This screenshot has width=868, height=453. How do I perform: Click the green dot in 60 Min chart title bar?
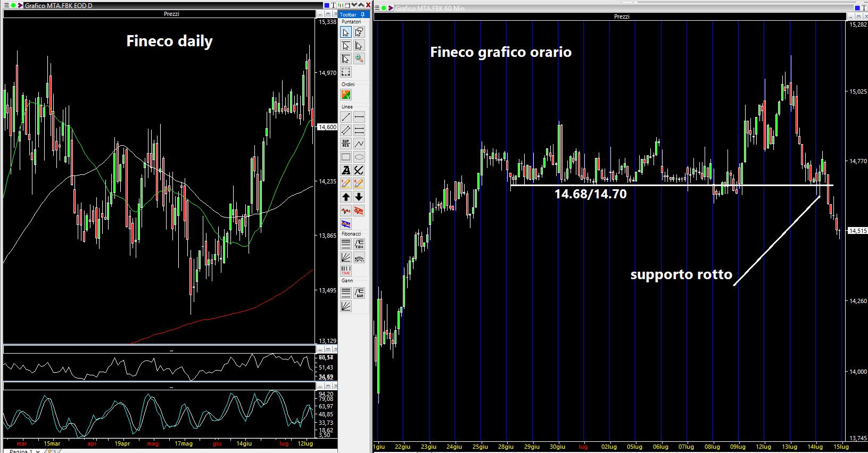(383, 8)
